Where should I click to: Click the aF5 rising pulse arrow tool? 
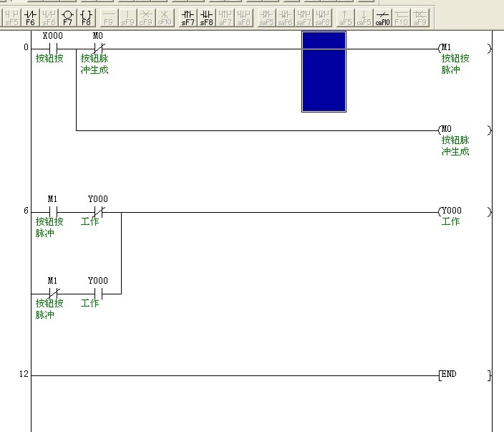click(x=346, y=17)
